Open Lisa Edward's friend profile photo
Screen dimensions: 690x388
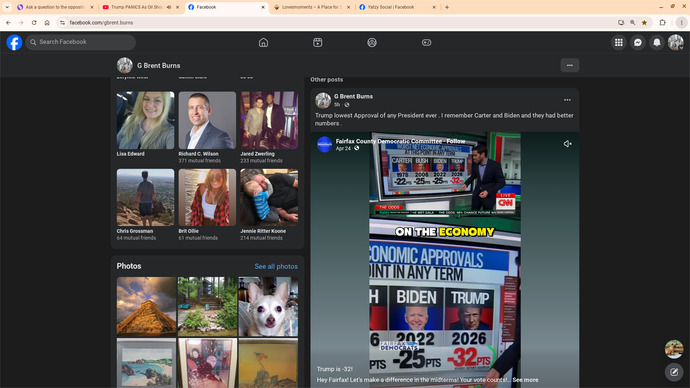point(145,120)
